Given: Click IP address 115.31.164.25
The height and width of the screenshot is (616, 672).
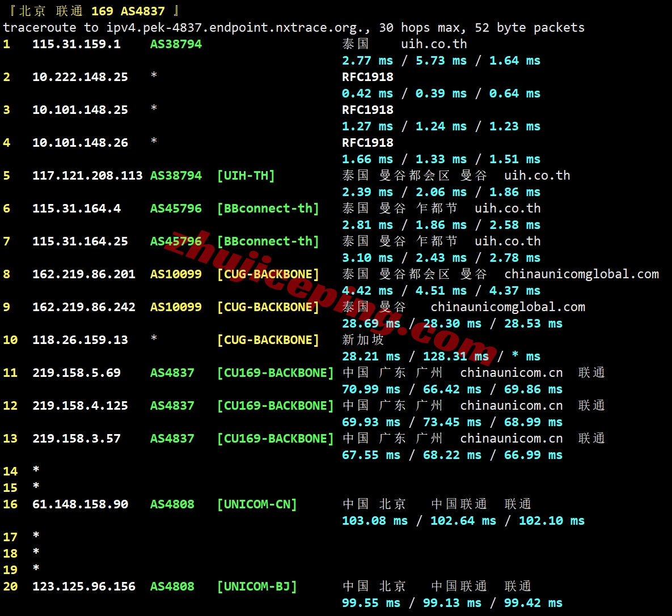Looking at the screenshot, I should pos(80,241).
